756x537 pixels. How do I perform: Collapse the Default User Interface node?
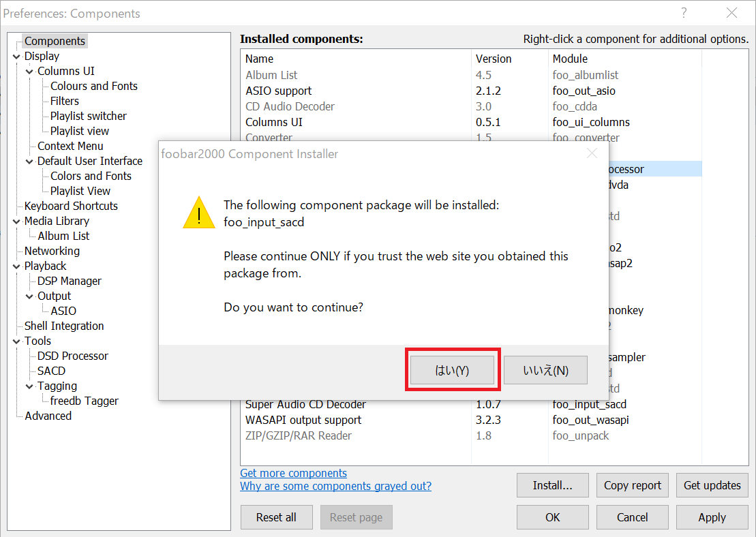point(30,162)
